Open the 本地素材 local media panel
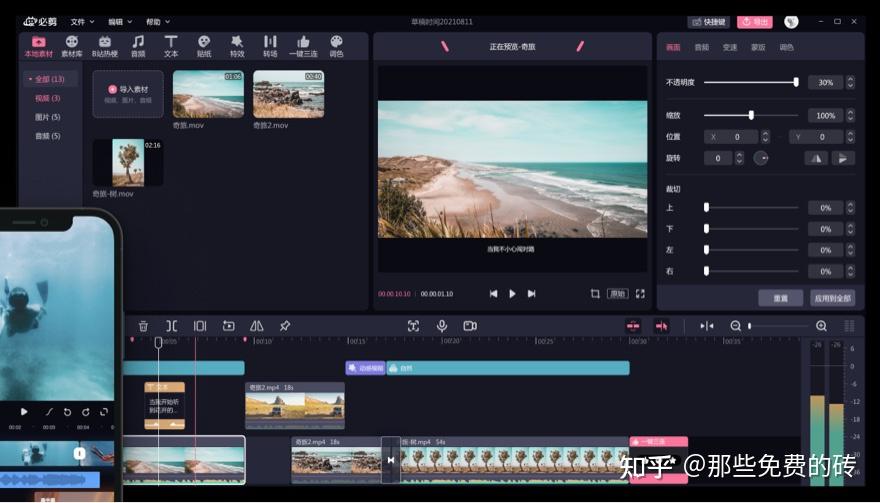 pos(39,47)
